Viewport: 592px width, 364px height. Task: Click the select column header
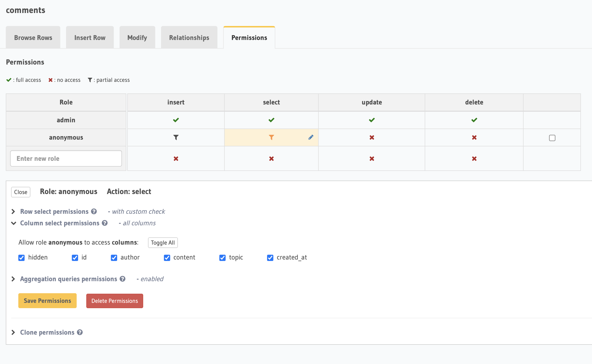pyautogui.click(x=271, y=102)
